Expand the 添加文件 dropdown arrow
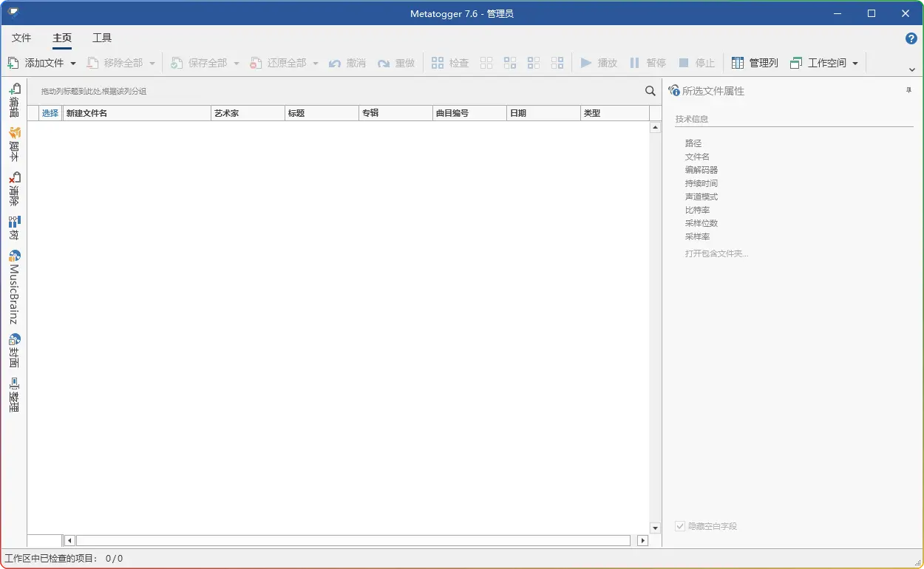The height and width of the screenshot is (569, 924). 73,64
